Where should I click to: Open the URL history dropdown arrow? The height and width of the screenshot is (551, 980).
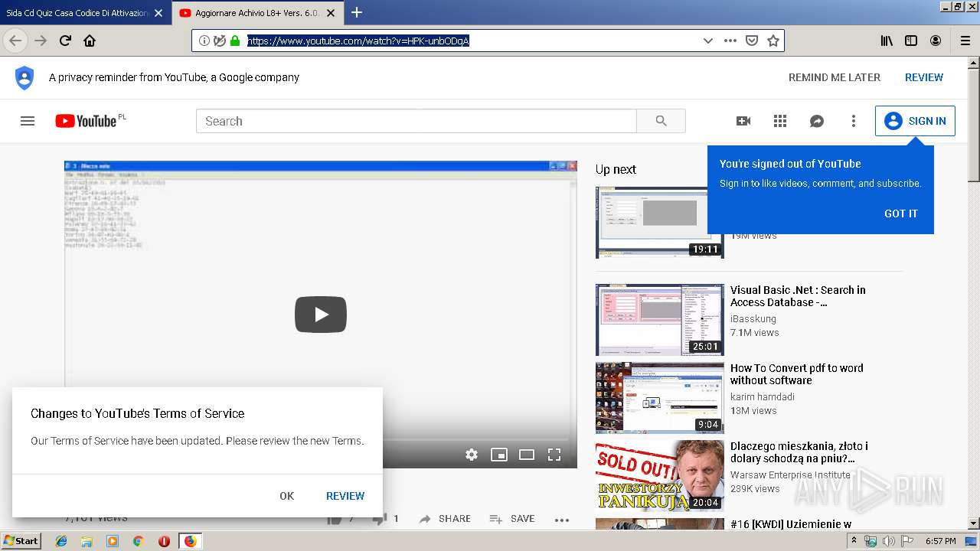[708, 41]
